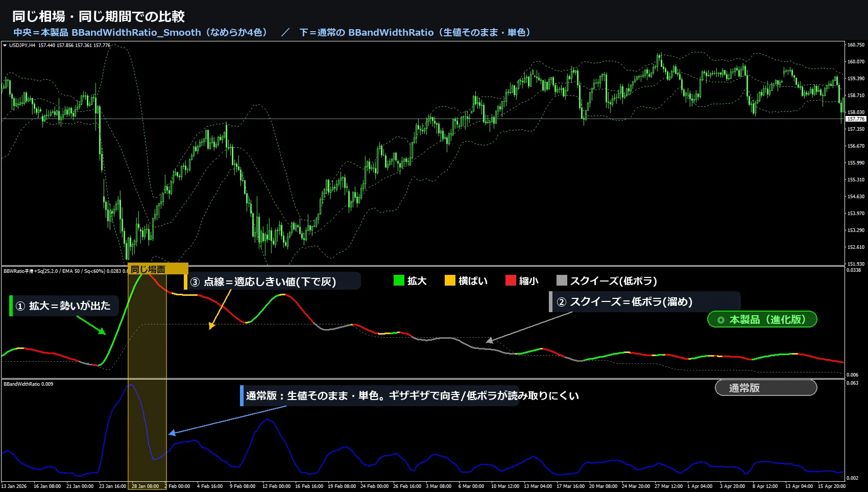Click the 6 Mar 00:00 time label
Viewport: 868px width, 492px height.
[x=471, y=486]
